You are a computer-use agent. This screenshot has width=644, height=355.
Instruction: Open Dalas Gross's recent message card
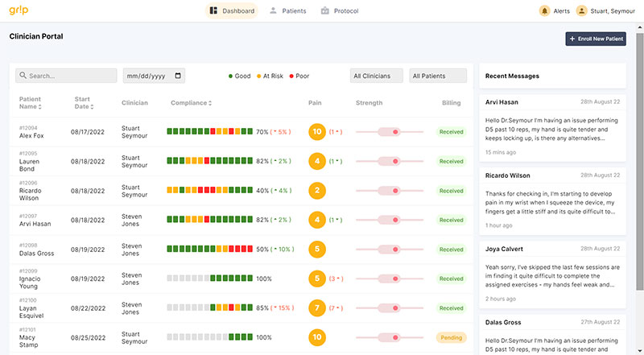point(552,335)
